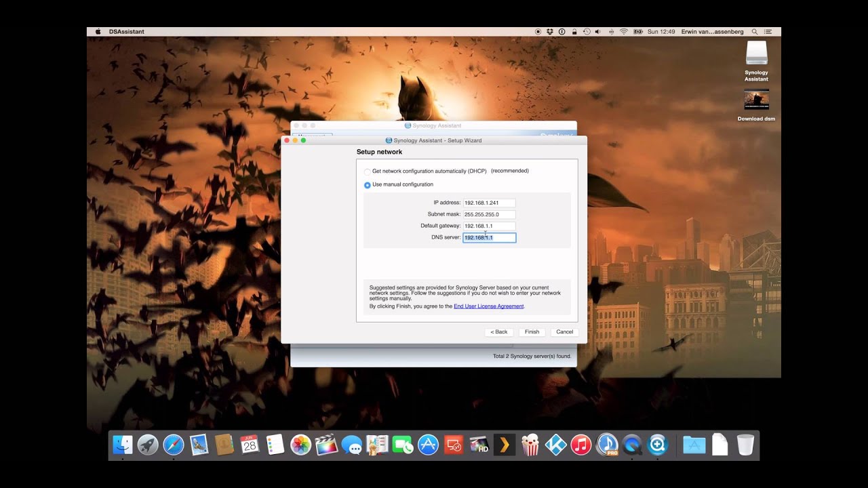Open Wi-Fi status menu
Viewport: 868px width, 488px height.
click(x=624, y=31)
